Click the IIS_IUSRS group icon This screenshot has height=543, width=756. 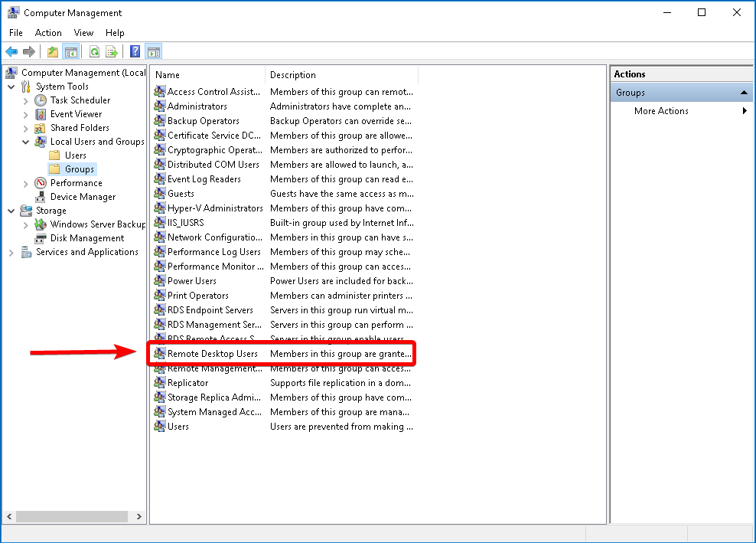pos(160,223)
